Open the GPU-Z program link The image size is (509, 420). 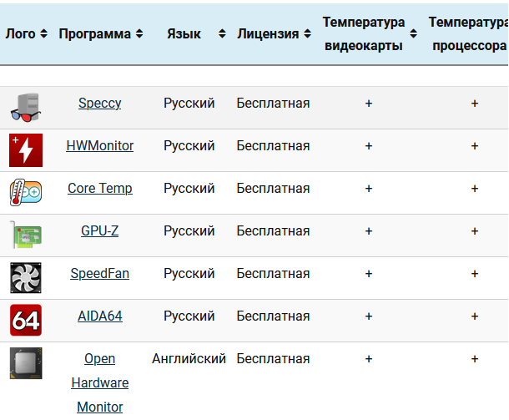click(x=99, y=230)
